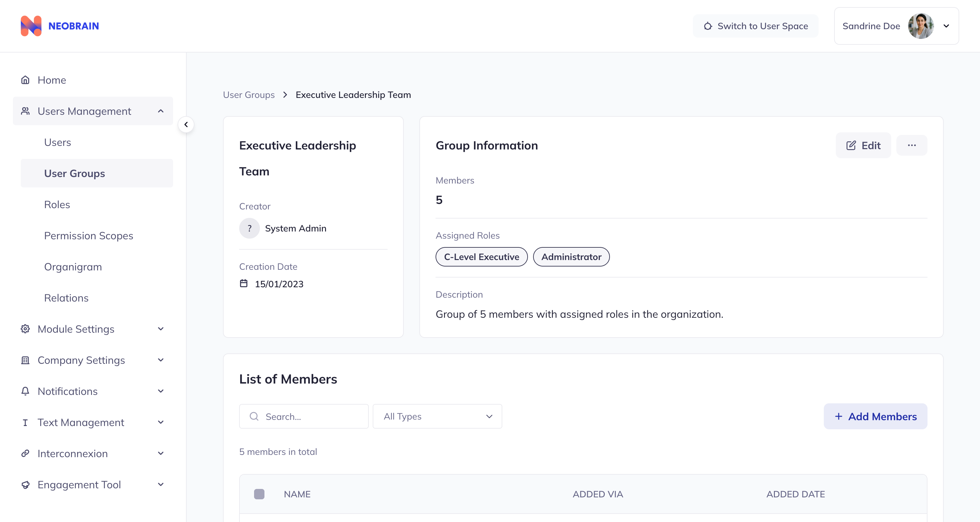
Task: Open the user account dropdown arrow
Action: pos(946,26)
